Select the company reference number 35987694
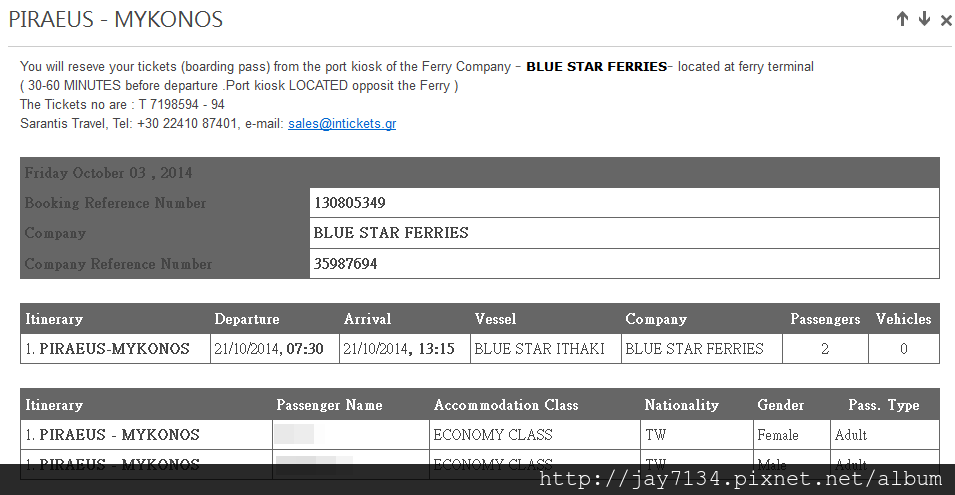This screenshot has height=495, width=955. [345, 264]
